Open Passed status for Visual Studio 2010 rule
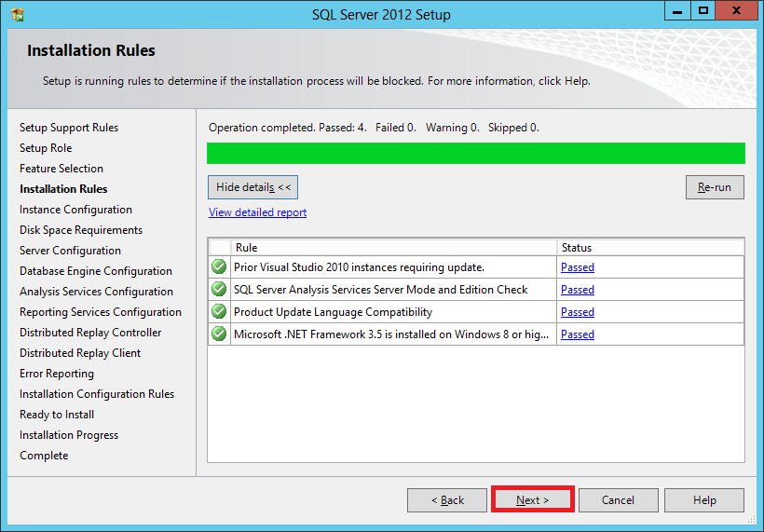The height and width of the screenshot is (532, 764). coord(578,267)
